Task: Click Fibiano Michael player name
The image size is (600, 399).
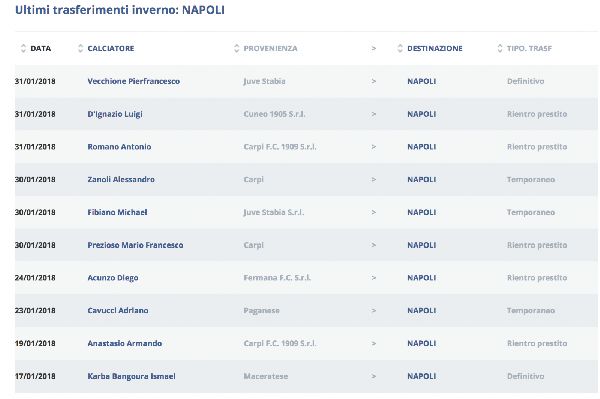Action: pyautogui.click(x=117, y=212)
